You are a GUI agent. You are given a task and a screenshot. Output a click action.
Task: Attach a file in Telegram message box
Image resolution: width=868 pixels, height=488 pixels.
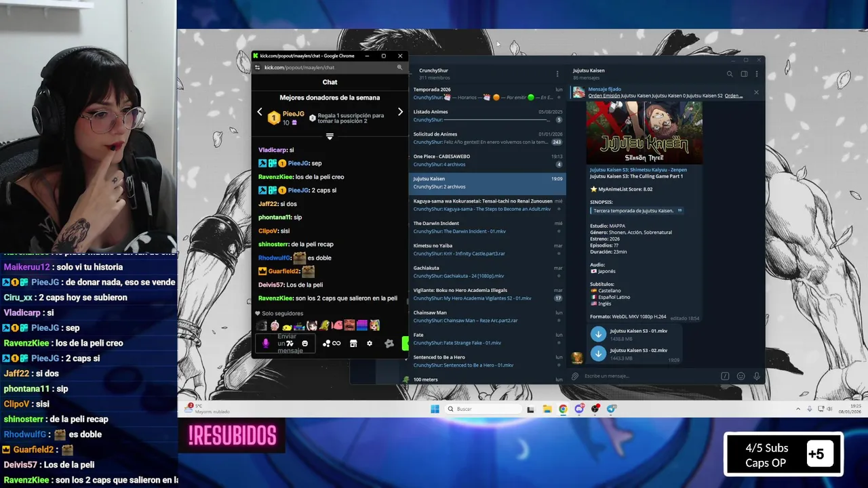(575, 376)
